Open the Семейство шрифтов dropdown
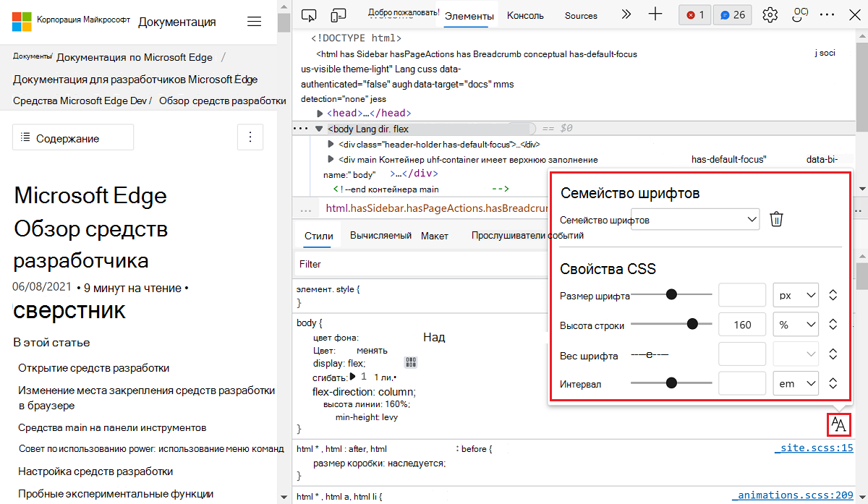The height and width of the screenshot is (504, 868). click(x=694, y=218)
